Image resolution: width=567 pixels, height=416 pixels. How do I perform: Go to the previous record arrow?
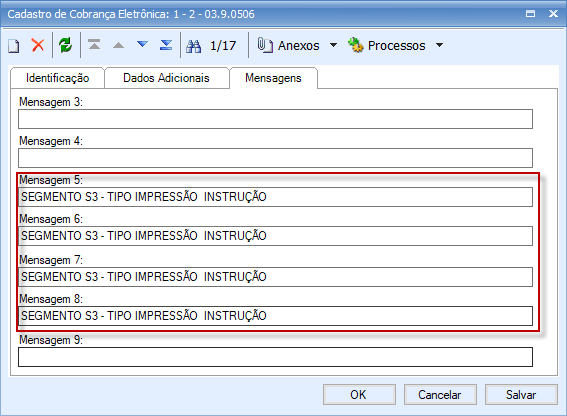tap(118, 45)
